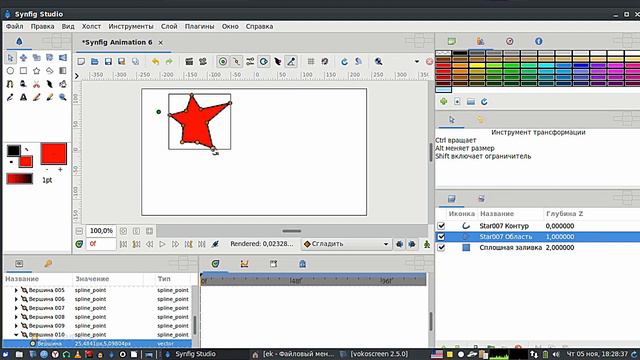
Task: Select the Smooth Move tool
Action: (x=23, y=58)
